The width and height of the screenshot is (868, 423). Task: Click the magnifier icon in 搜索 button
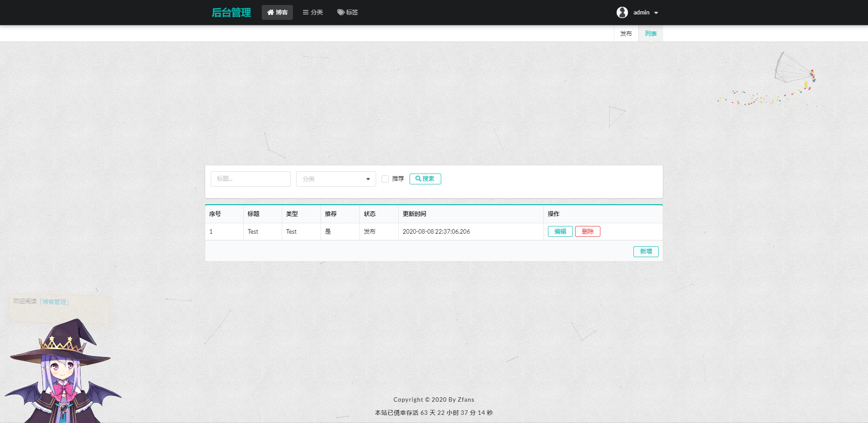tap(418, 179)
